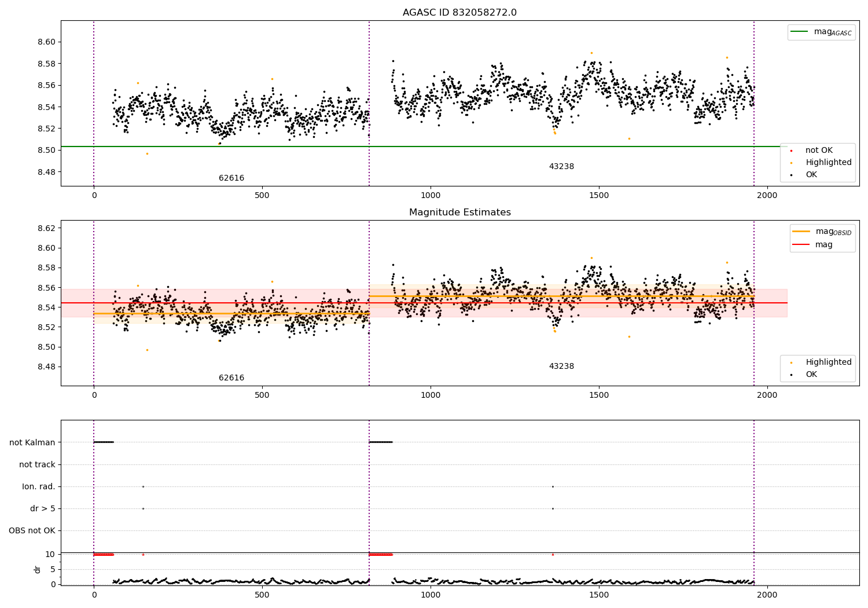Click 'Highlighted' legend entry in top plot
Viewport: 868px width, 608px height.
click(821, 163)
